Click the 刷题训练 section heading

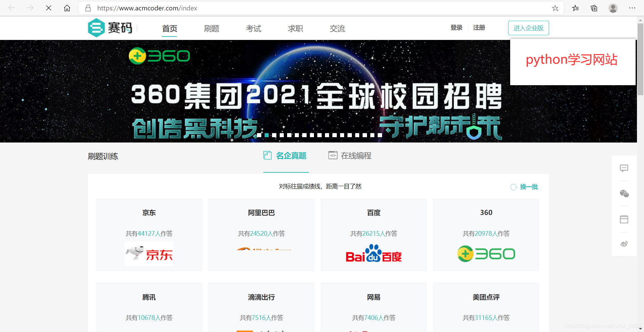point(103,156)
